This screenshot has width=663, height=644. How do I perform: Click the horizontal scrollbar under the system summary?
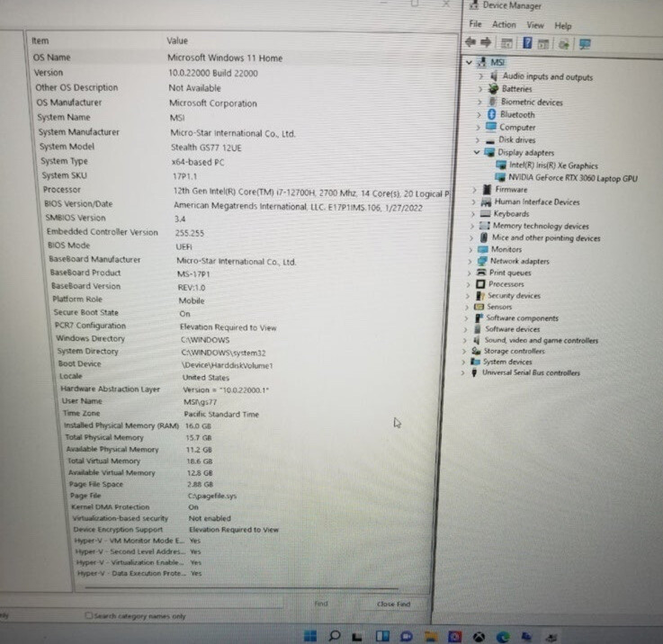point(241,587)
